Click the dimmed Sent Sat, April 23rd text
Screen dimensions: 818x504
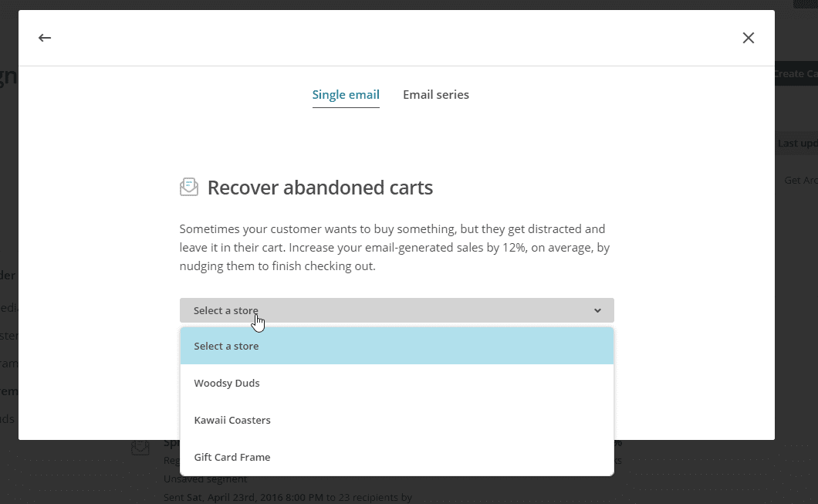tap(287, 497)
